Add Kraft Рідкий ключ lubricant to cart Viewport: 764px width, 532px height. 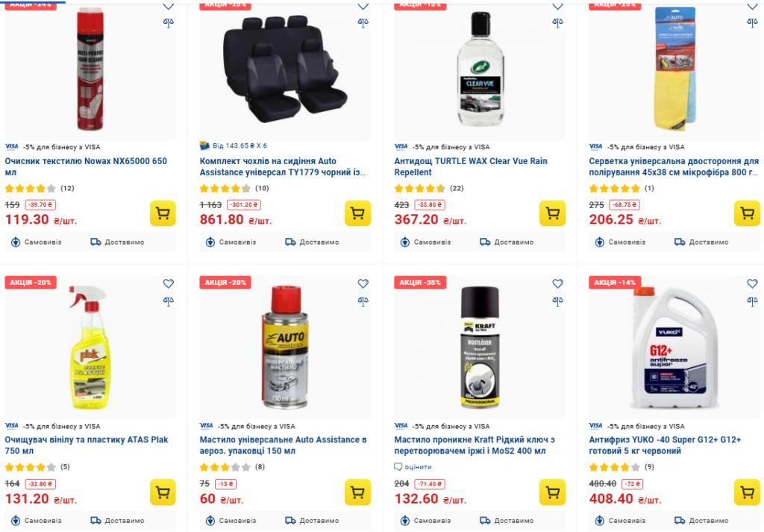coord(552,492)
